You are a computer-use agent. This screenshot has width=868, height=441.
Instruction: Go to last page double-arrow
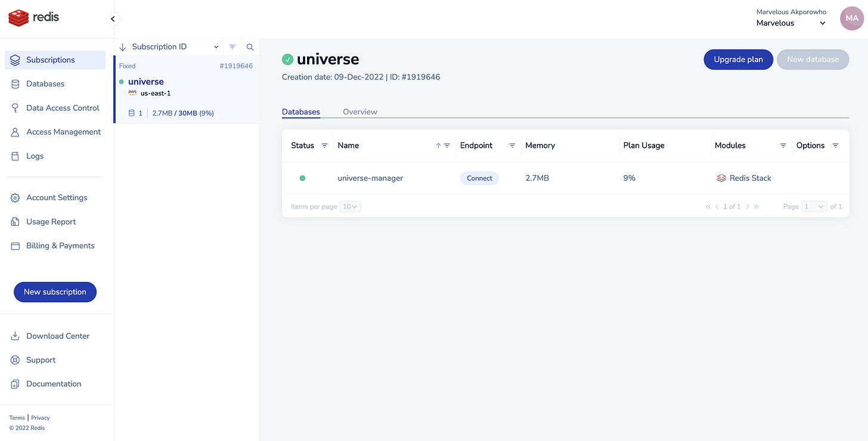(x=757, y=207)
